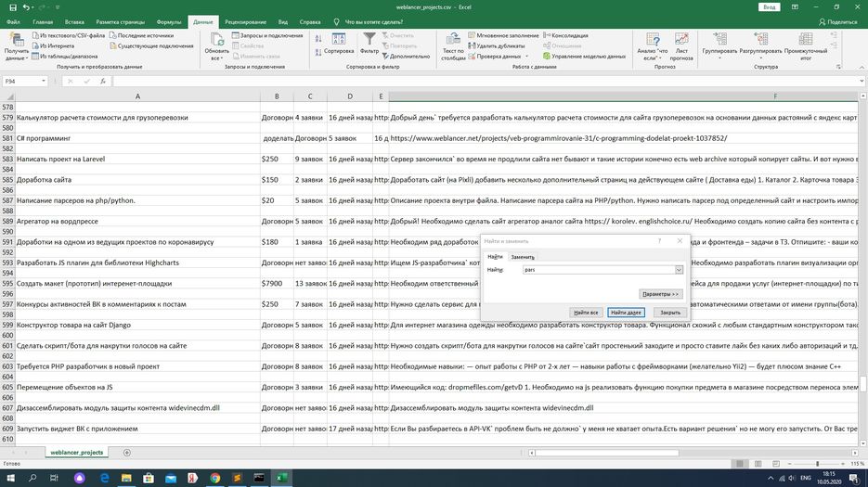
Task: Click Close (Закрыть) button in dialog
Action: [670, 312]
